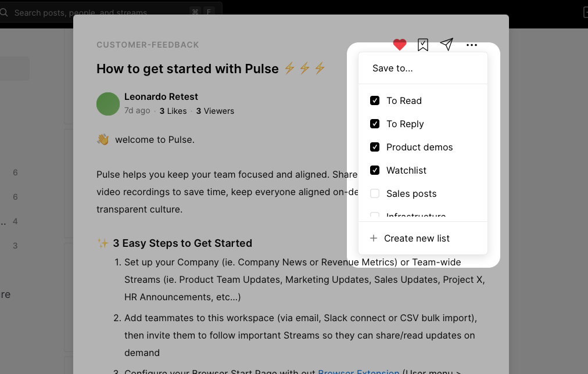588x374 pixels.
Task: Click the 3 Likes count
Action: click(x=173, y=111)
